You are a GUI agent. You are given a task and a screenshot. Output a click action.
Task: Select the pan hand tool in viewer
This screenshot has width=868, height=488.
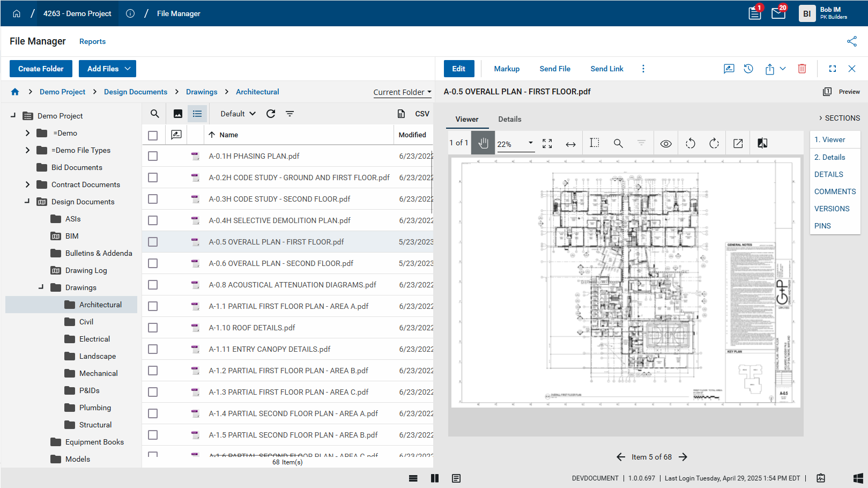pos(483,143)
